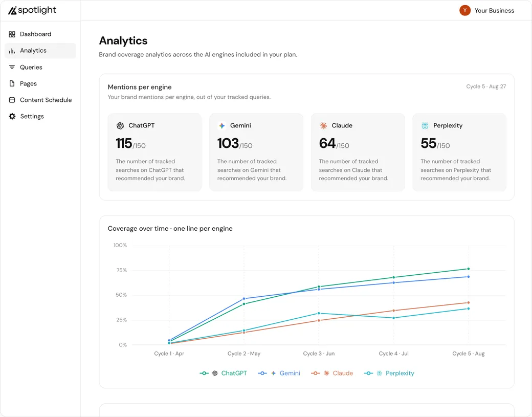Screen dimensions: 532x417
Task: Click the Queries filter-lines icon
Action: [x=12, y=67]
